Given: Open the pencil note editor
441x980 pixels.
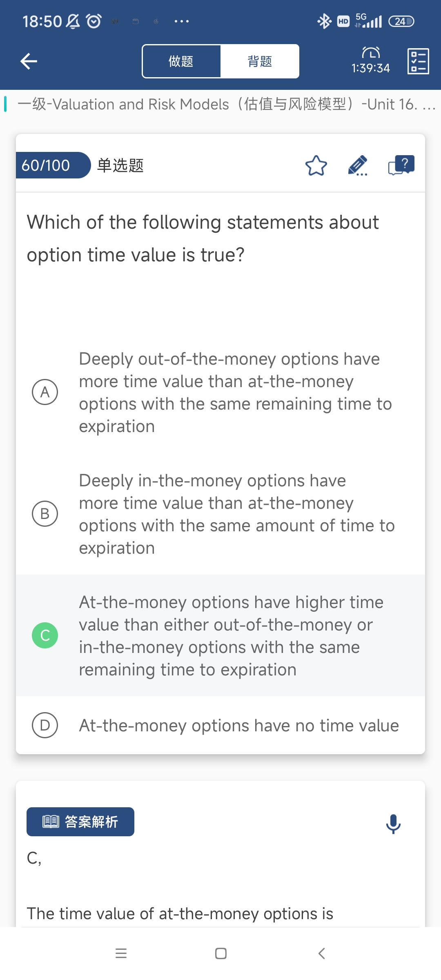Looking at the screenshot, I should pyautogui.click(x=358, y=166).
